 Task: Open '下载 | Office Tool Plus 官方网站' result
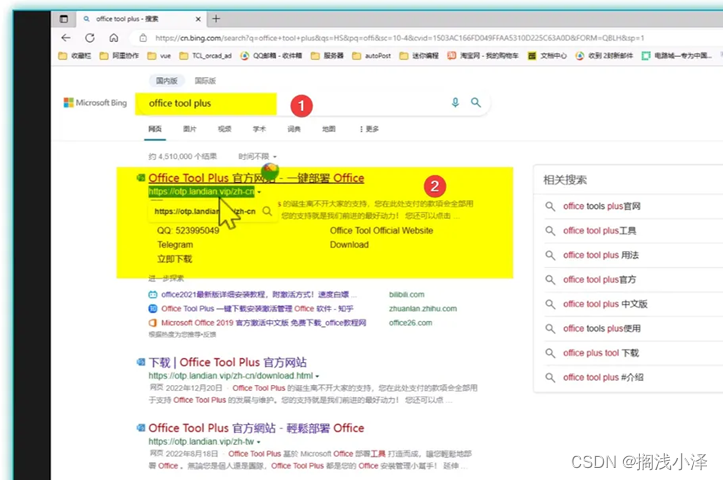[228, 362]
